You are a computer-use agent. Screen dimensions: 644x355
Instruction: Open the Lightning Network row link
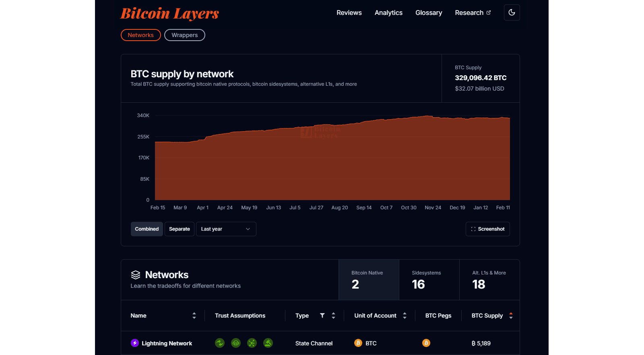(x=167, y=343)
